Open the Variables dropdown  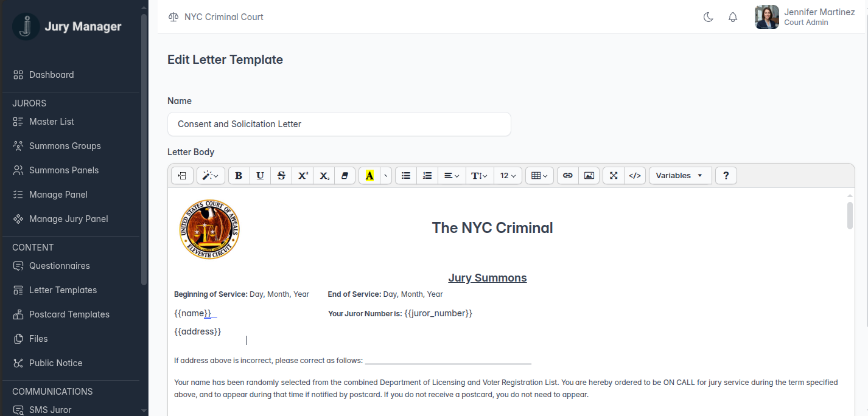point(679,176)
